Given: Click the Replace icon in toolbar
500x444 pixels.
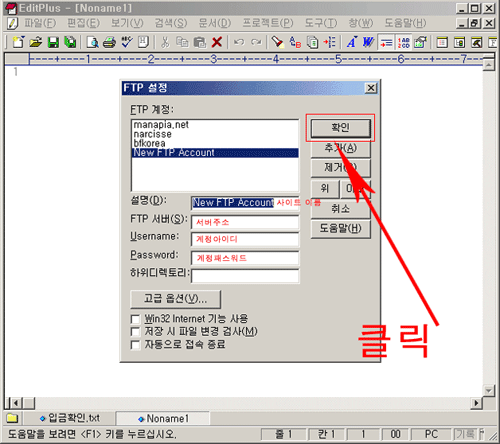Looking at the screenshot, I should click(x=295, y=42).
